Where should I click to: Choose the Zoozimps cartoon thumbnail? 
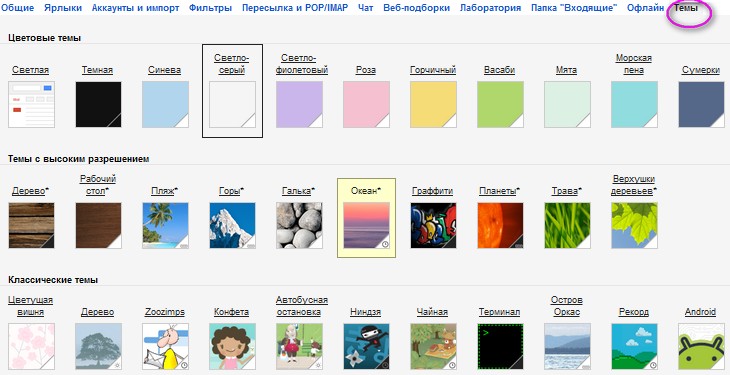coord(165,347)
